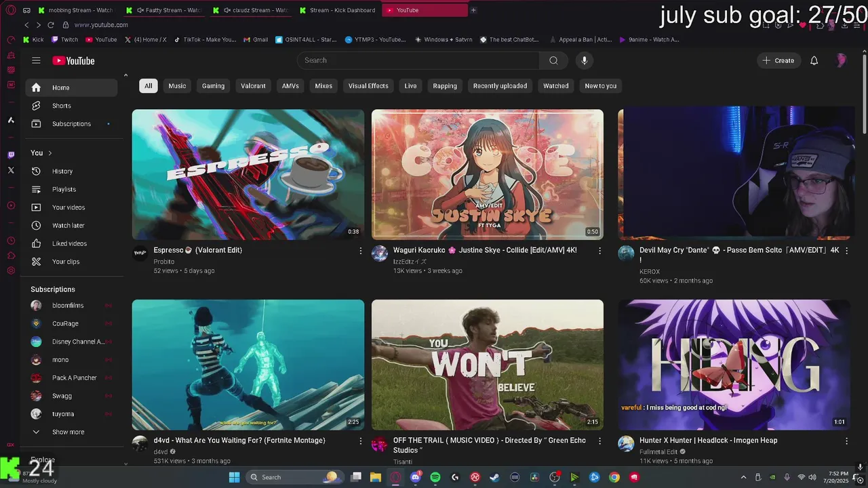The height and width of the screenshot is (488, 868).
Task: Click the KEROX channel name
Action: [x=650, y=272]
